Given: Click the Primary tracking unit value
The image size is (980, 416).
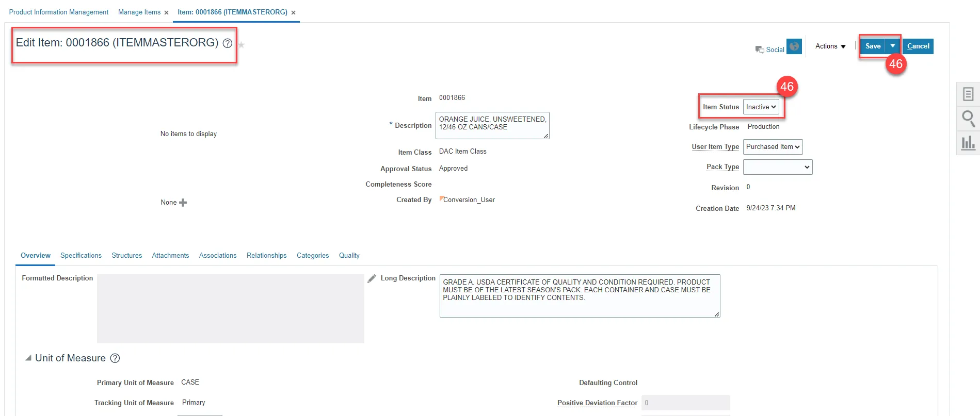Looking at the screenshot, I should tap(194, 403).
